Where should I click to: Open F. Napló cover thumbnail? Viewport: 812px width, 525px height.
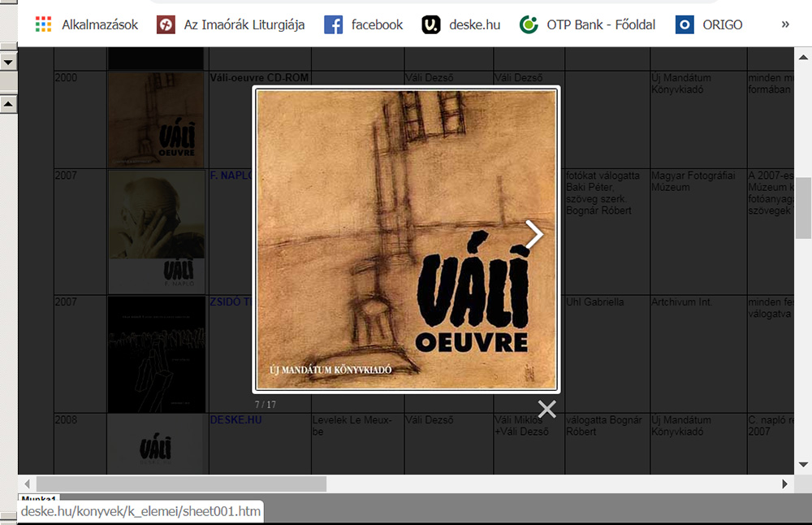click(x=157, y=232)
